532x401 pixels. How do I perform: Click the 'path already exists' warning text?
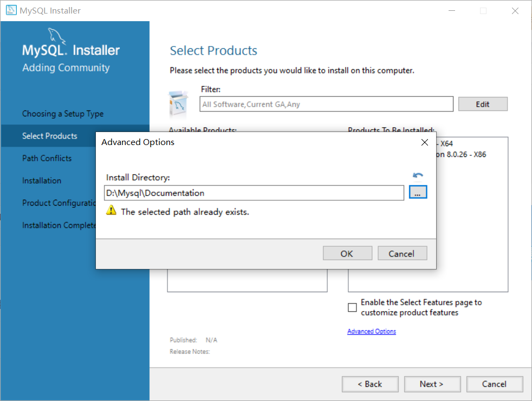[x=185, y=212]
